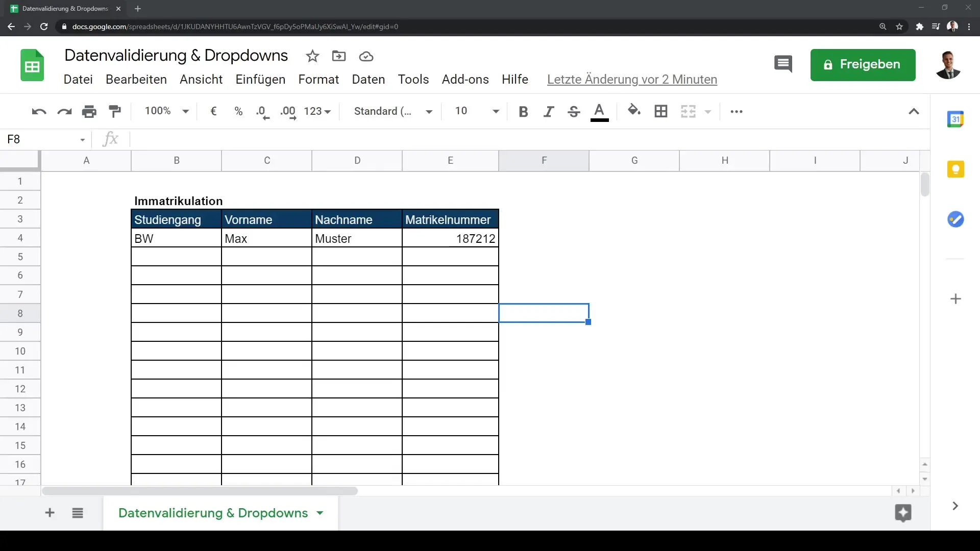
Task: Open the Tools menu
Action: click(x=413, y=80)
